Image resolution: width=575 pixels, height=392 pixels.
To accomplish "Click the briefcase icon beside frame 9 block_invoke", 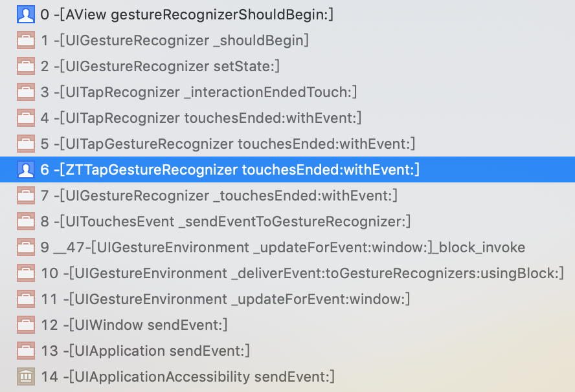I will (x=26, y=247).
